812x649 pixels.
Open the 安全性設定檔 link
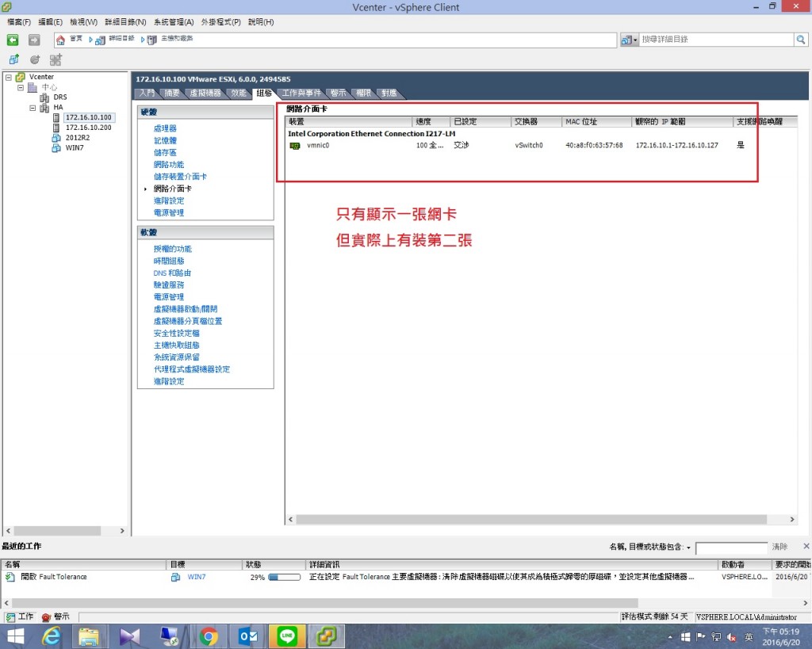pos(176,334)
